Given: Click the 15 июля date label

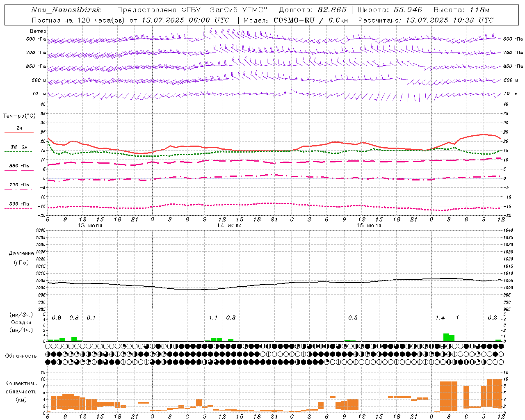Looking at the screenshot, I should click(369, 226).
